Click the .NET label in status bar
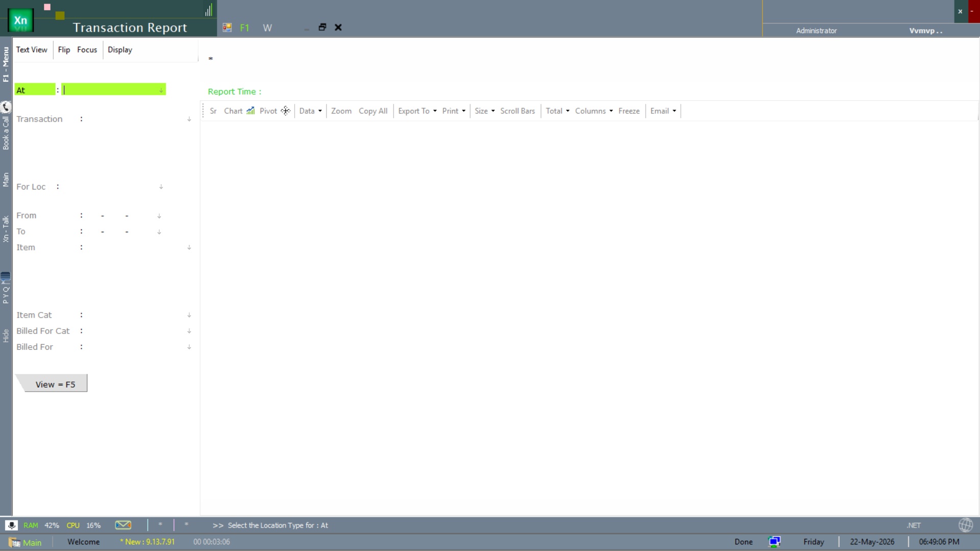Image resolution: width=980 pixels, height=551 pixels. [914, 525]
